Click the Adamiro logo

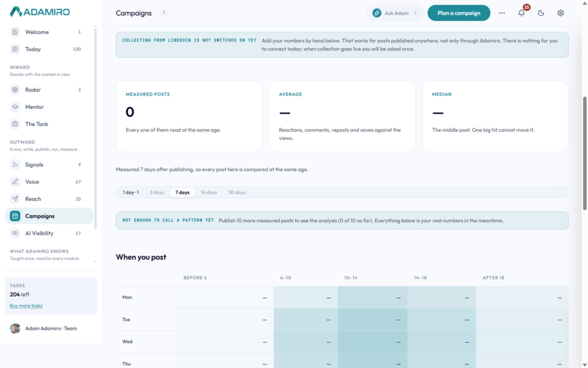tap(40, 11)
